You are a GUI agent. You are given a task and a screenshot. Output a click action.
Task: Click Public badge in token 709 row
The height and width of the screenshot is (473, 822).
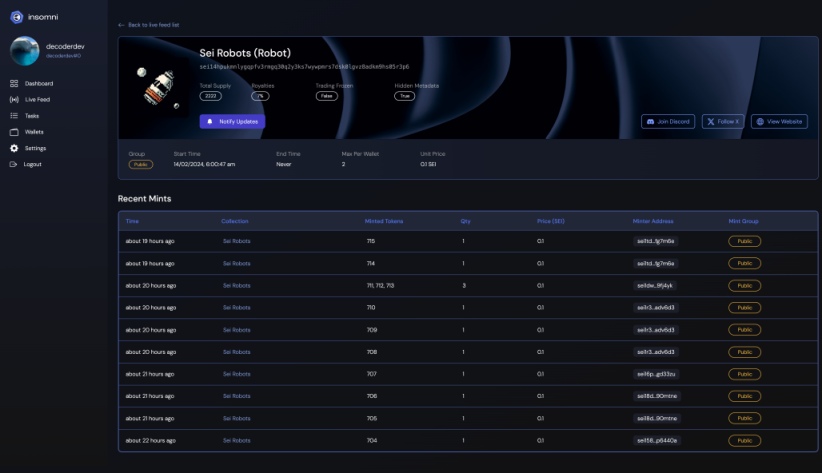point(744,330)
